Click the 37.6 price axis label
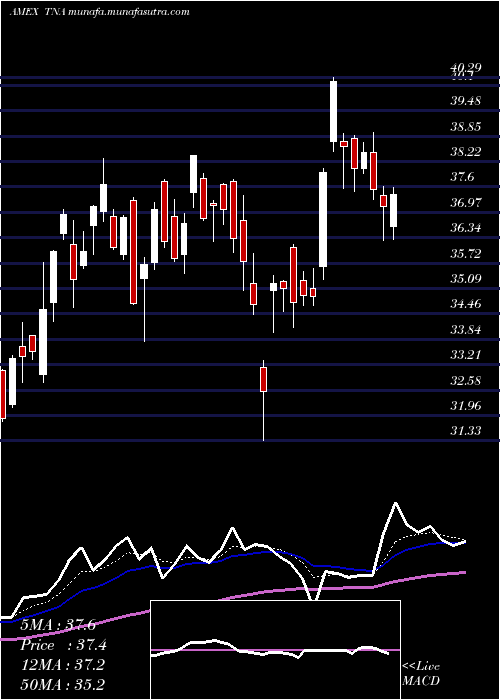This screenshot has height=700, width=500. [x=462, y=177]
